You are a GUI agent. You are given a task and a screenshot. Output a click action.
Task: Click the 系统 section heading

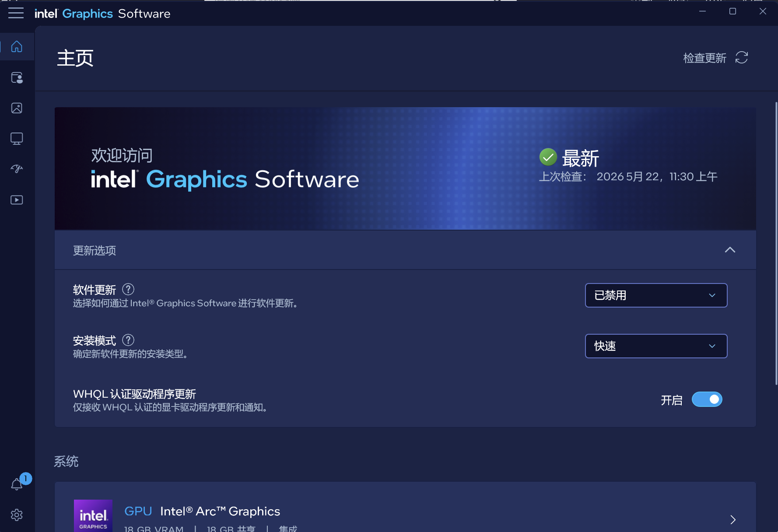coord(66,462)
